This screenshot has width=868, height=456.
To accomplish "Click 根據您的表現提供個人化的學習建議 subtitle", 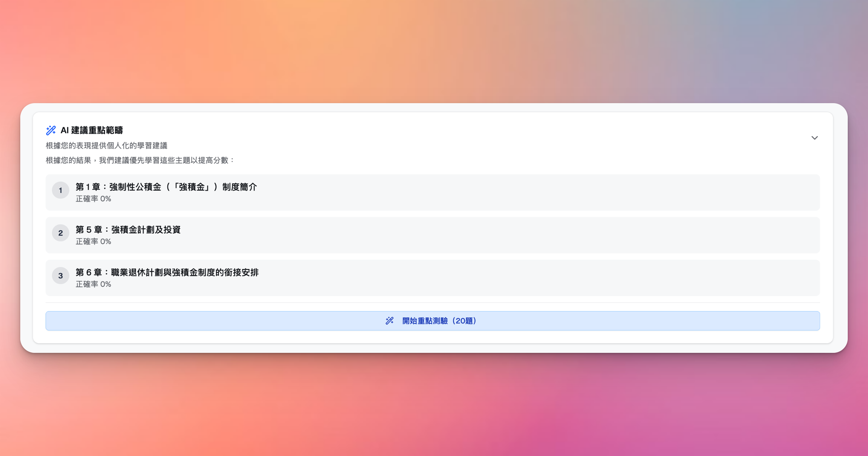I will [107, 145].
